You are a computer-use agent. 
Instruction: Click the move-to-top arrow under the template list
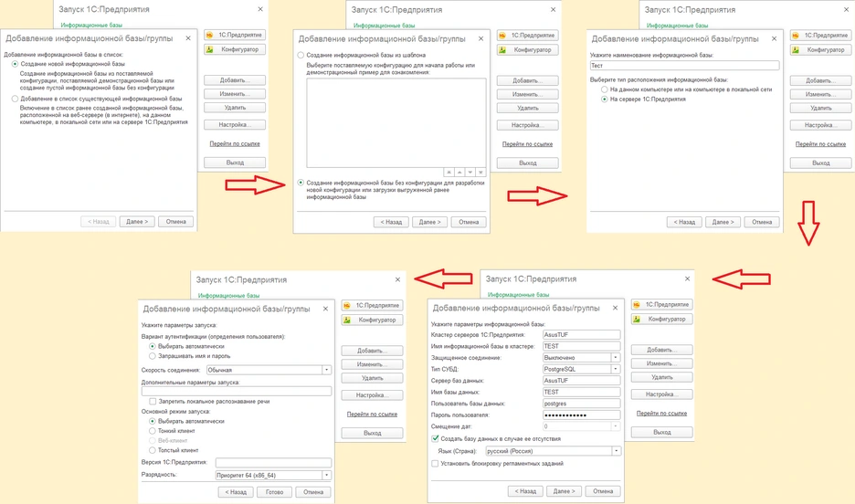(449, 173)
